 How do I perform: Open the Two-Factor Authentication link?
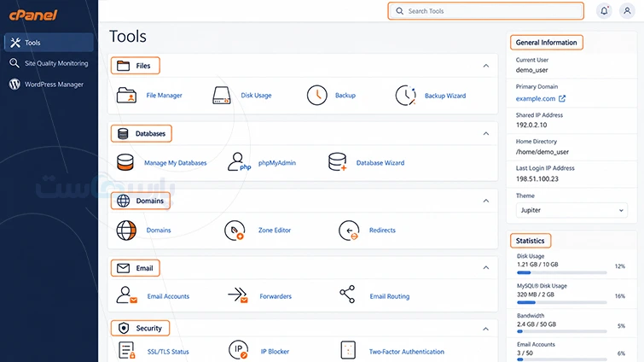coord(406,352)
